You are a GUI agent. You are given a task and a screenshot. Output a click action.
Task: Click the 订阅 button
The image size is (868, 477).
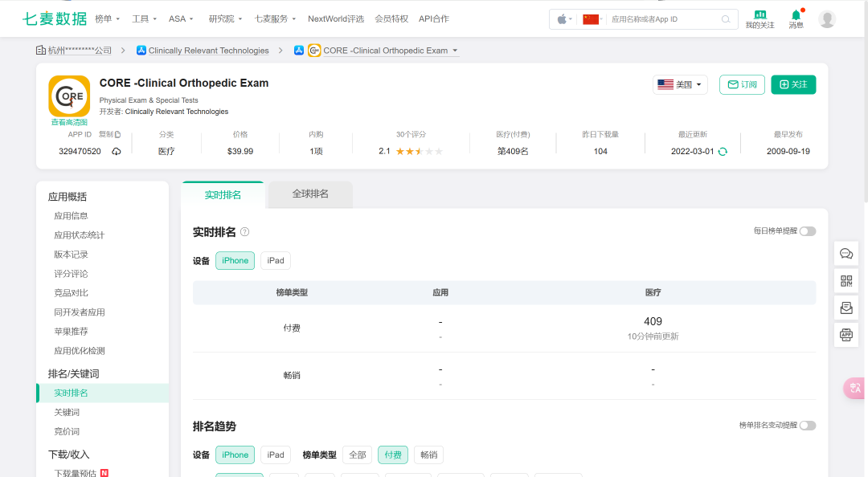point(742,84)
